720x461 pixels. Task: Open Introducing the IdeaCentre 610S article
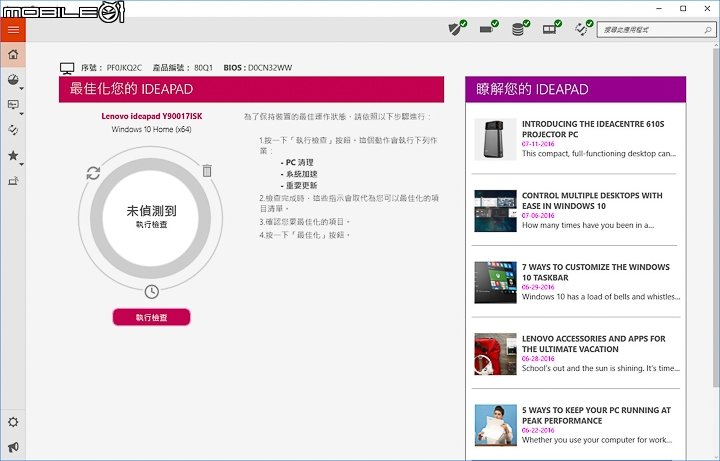point(593,129)
